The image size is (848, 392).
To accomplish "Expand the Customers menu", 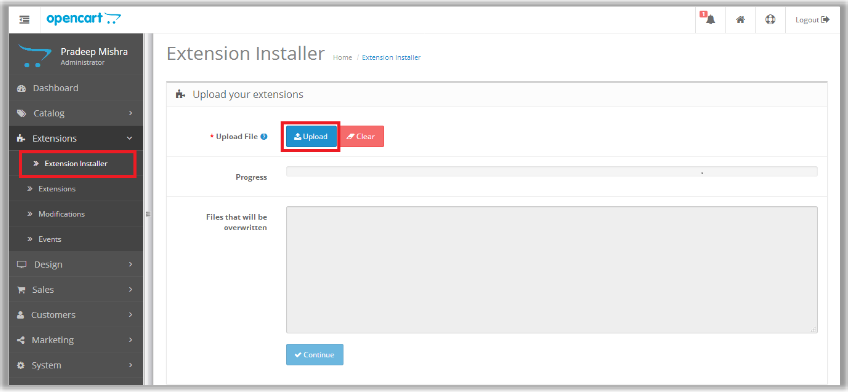I will [76, 315].
